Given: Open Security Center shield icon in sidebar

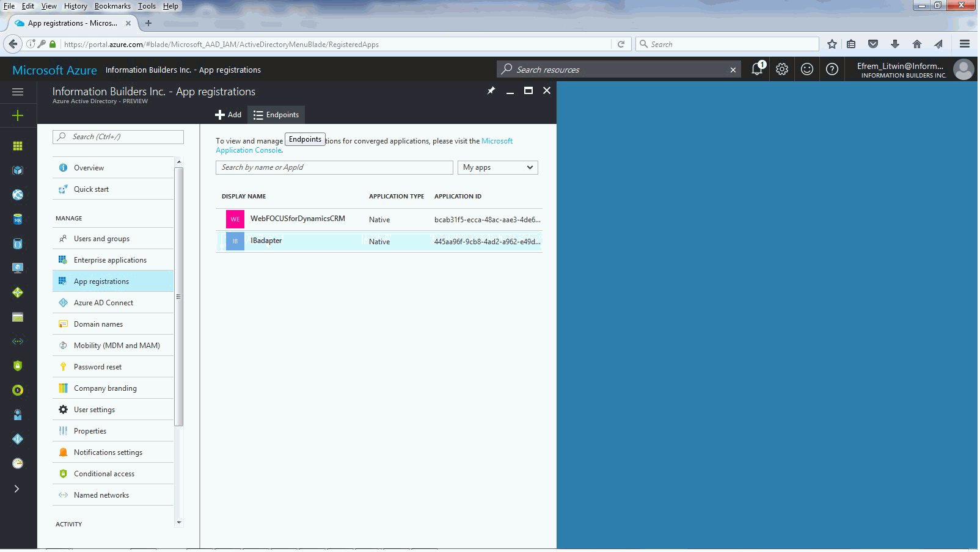Looking at the screenshot, I should click(x=18, y=366).
